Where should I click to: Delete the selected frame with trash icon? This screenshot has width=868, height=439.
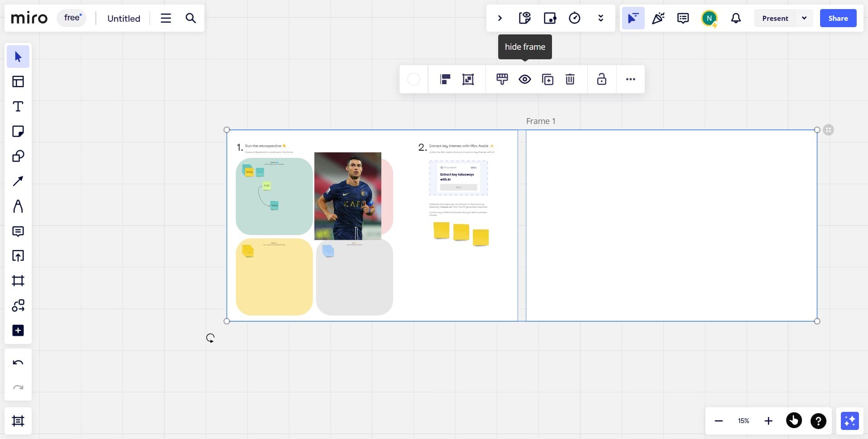[x=570, y=79]
